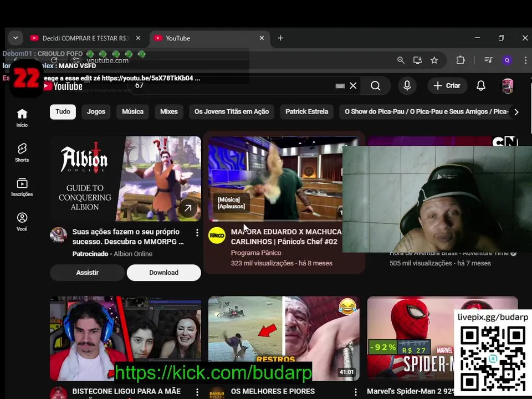Open options menu for 'OS MELHORES E PIORES'
Image resolution: width=532 pixels, height=399 pixels.
[356, 392]
